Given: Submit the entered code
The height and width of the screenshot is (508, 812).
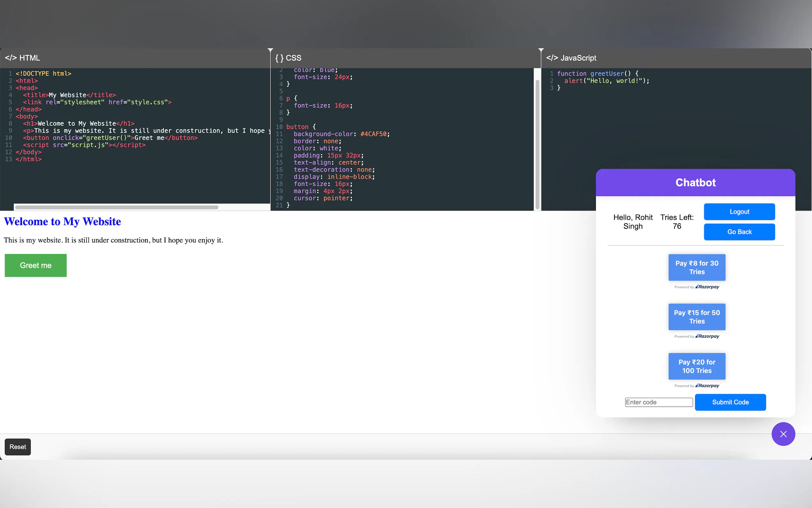Looking at the screenshot, I should pos(730,402).
